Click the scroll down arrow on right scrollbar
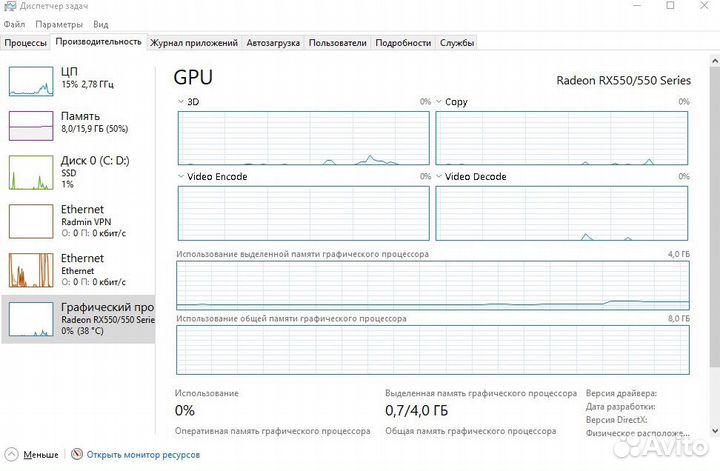The height and width of the screenshot is (471, 720). (714, 431)
